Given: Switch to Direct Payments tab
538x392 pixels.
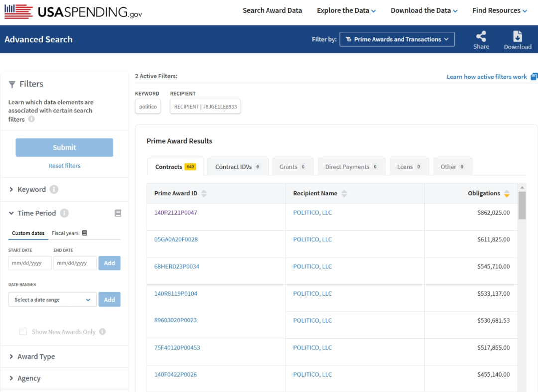Looking at the screenshot, I should pyautogui.click(x=351, y=167).
